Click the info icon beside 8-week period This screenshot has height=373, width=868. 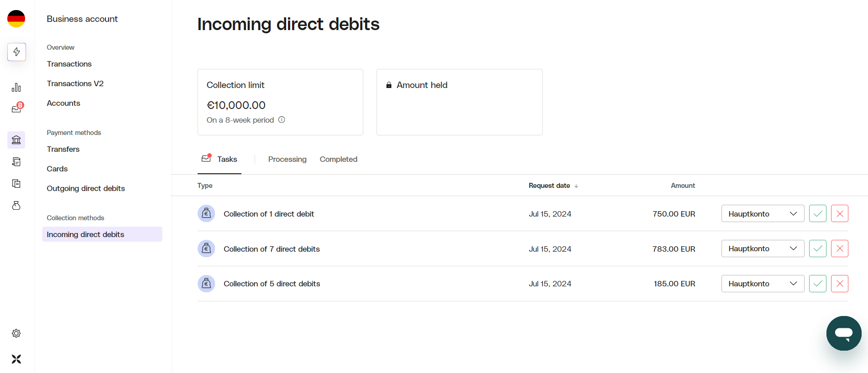(282, 120)
